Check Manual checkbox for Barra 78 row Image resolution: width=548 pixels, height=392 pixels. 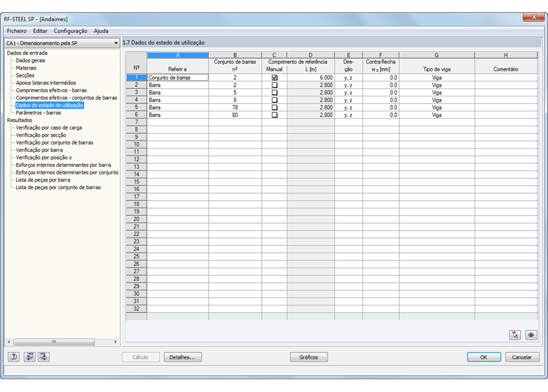pos(275,107)
